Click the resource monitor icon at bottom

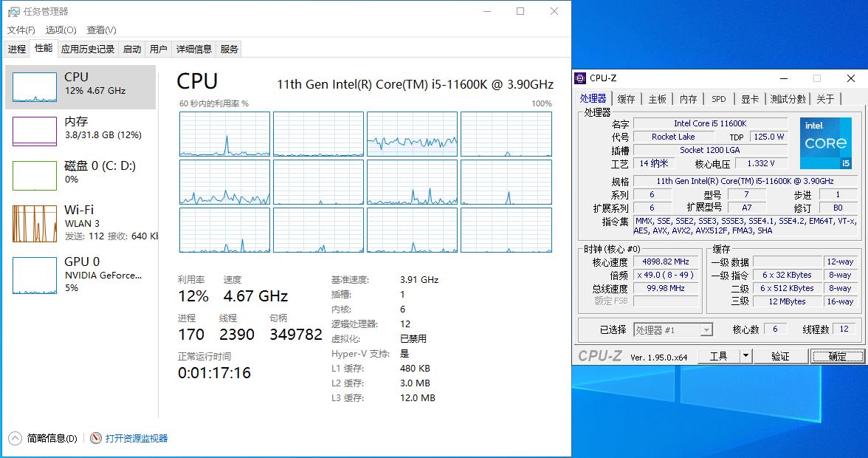96,439
